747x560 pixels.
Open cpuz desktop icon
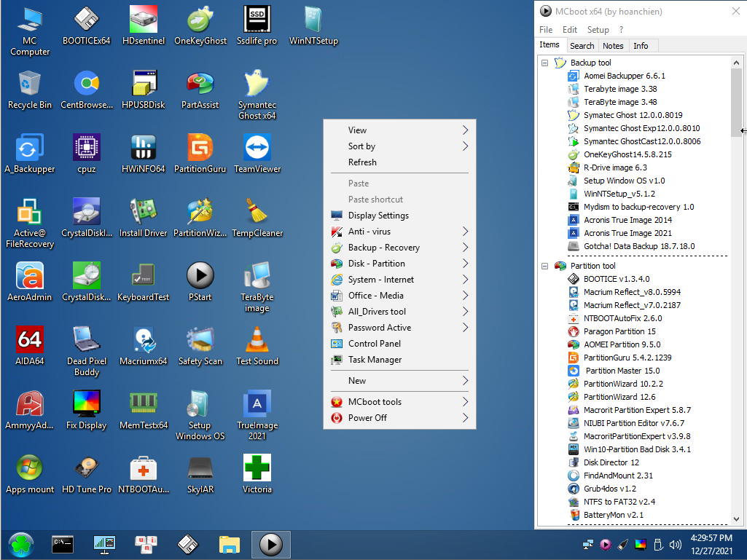tap(86, 154)
